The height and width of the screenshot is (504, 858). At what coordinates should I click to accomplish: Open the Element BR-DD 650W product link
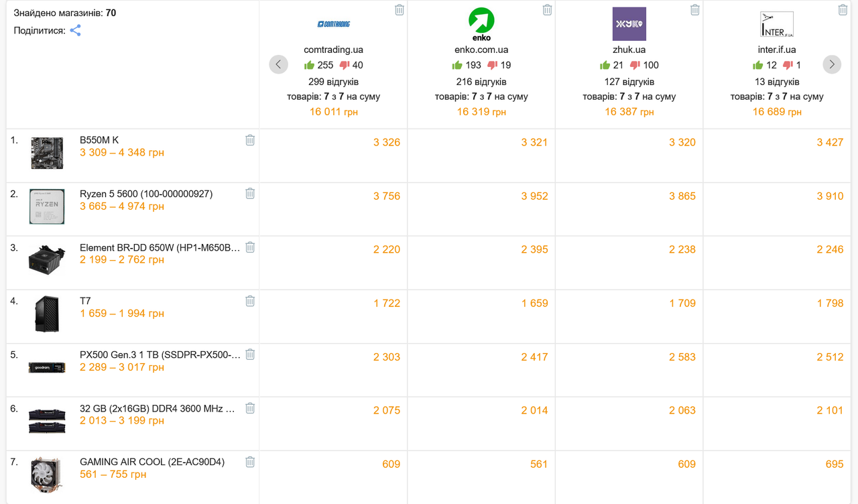(x=160, y=247)
